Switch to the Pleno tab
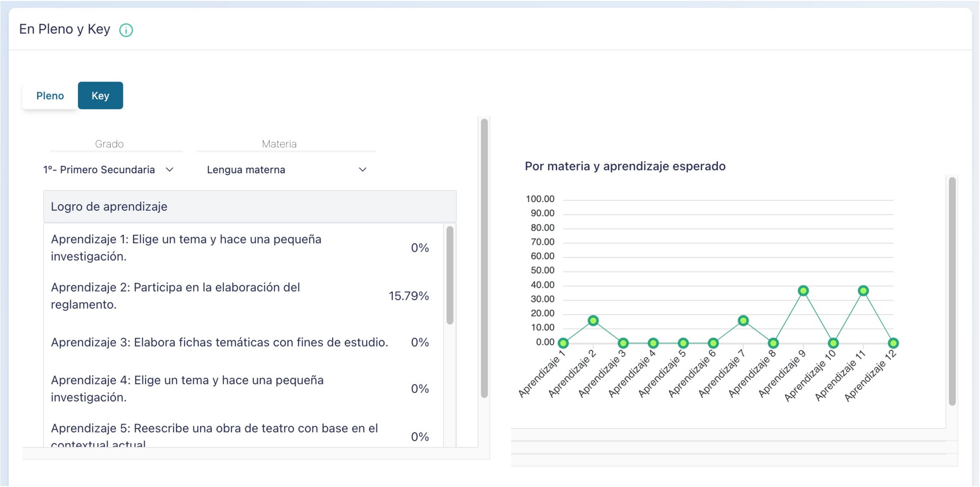 click(x=50, y=95)
